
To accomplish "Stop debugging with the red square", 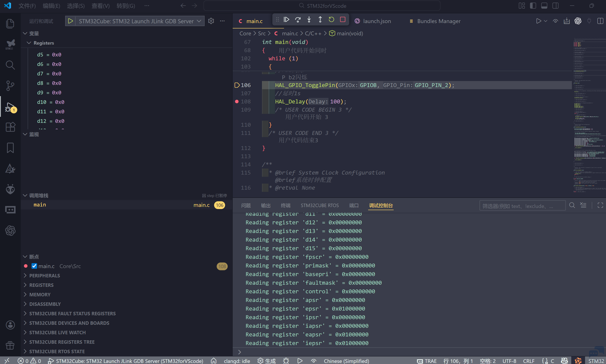I will (343, 19).
